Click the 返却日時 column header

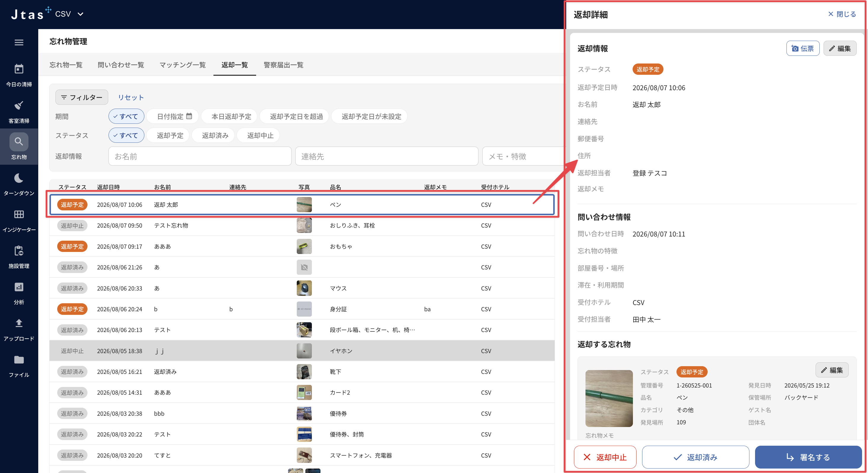pyautogui.click(x=108, y=187)
